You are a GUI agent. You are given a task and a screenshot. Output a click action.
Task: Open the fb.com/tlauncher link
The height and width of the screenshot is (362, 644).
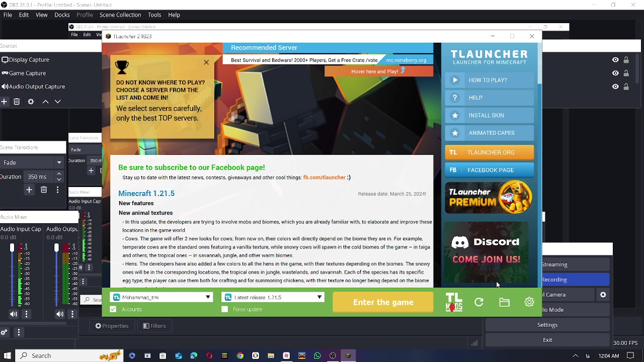[x=324, y=177]
